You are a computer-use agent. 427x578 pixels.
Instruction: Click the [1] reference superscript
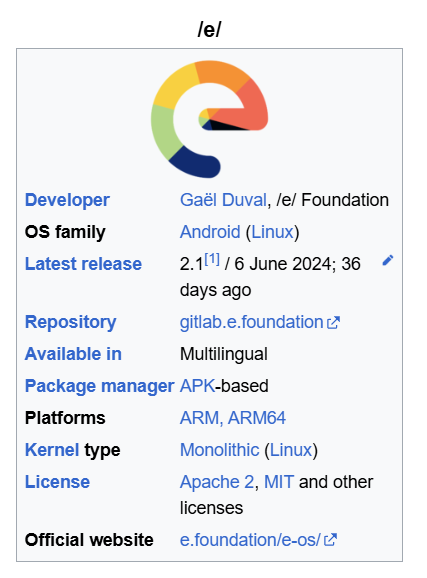[212, 260]
